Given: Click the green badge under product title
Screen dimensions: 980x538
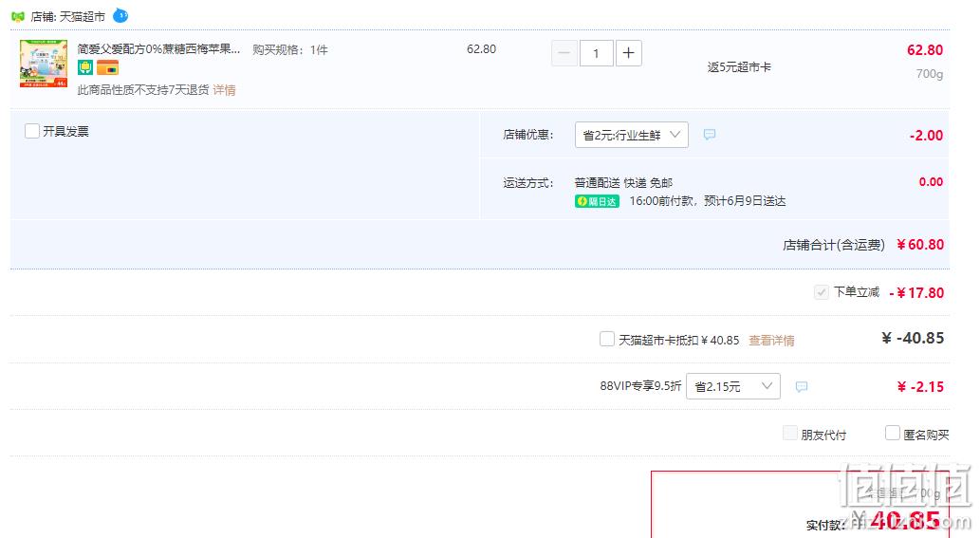Looking at the screenshot, I should [x=85, y=67].
